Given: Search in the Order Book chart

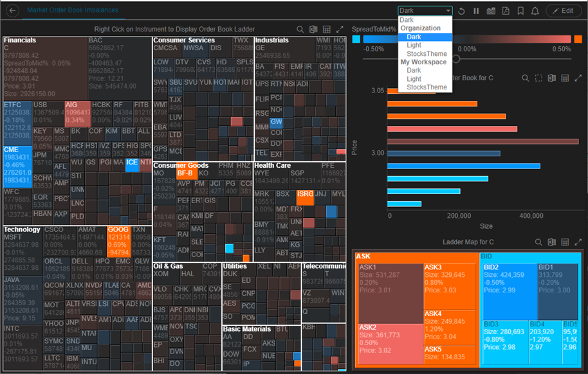Looking at the screenshot, I should [526, 78].
